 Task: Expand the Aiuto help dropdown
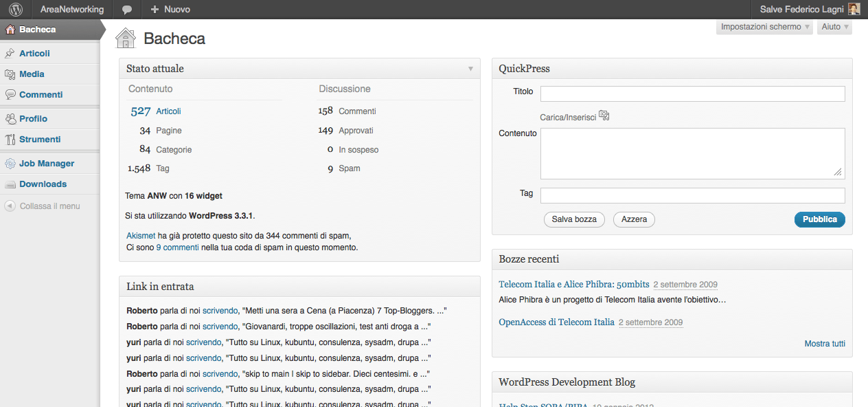click(x=834, y=27)
